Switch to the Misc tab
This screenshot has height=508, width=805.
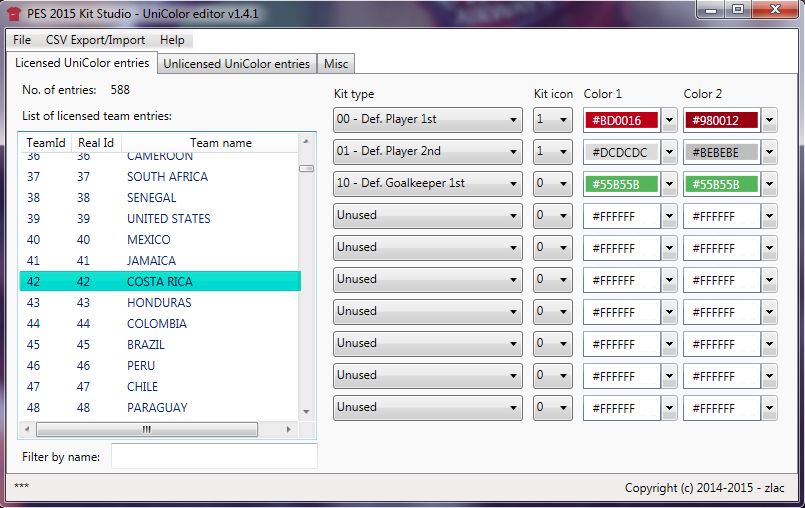pyautogui.click(x=336, y=64)
